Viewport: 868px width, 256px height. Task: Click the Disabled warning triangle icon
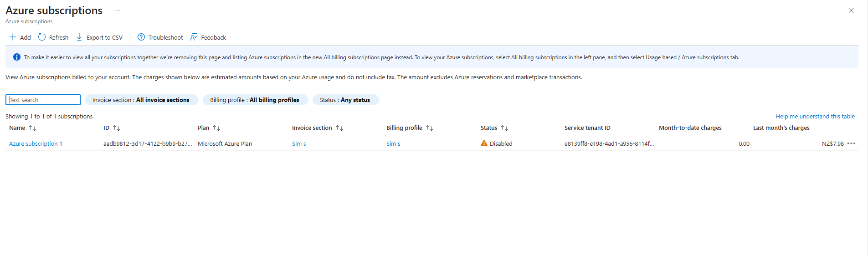click(484, 143)
